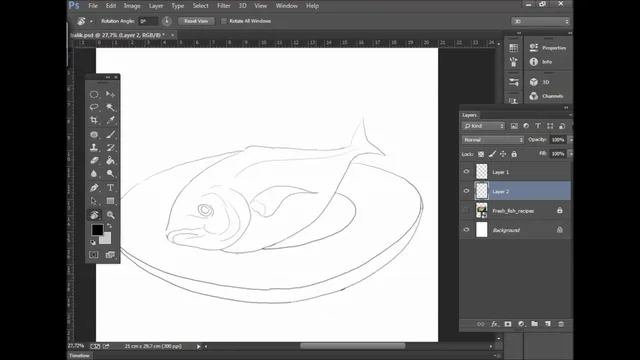Select the Rectangle shape tool

(x=110, y=201)
